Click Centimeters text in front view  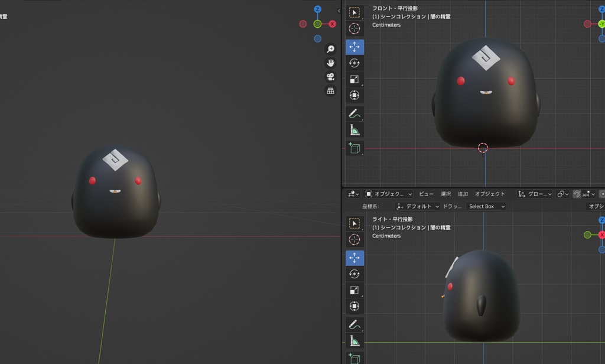click(386, 25)
